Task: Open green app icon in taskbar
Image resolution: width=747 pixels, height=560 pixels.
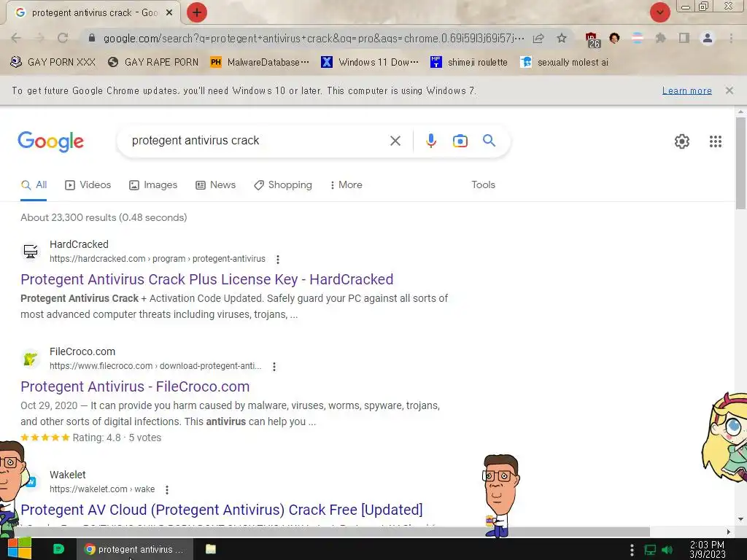Action: (x=58, y=549)
